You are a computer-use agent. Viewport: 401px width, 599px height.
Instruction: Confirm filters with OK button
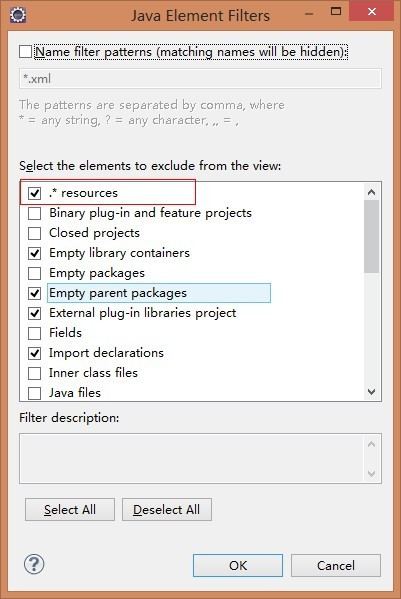click(238, 565)
